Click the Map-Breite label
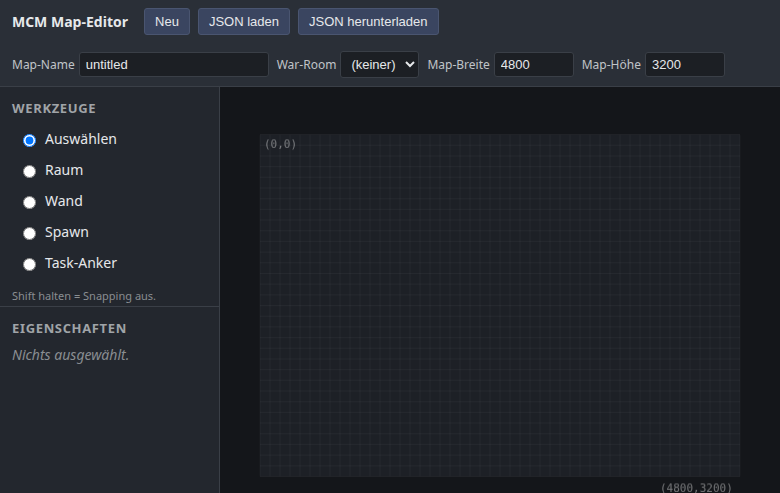 pyautogui.click(x=459, y=65)
